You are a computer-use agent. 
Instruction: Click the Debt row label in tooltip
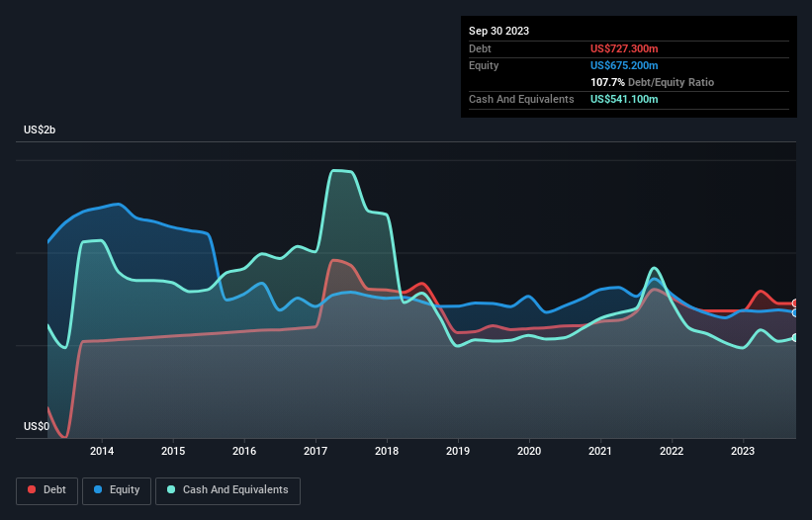[480, 48]
